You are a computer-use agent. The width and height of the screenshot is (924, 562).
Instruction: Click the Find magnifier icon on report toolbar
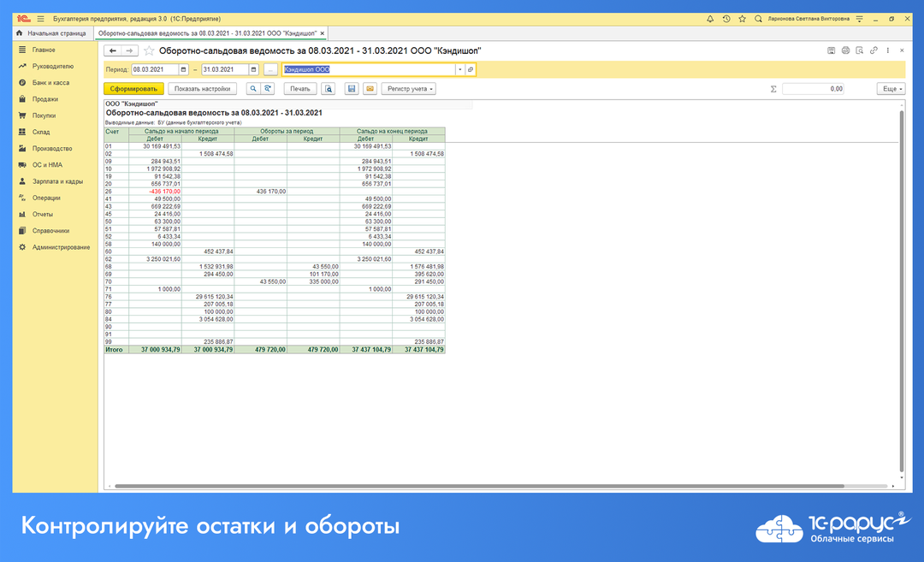tap(253, 88)
